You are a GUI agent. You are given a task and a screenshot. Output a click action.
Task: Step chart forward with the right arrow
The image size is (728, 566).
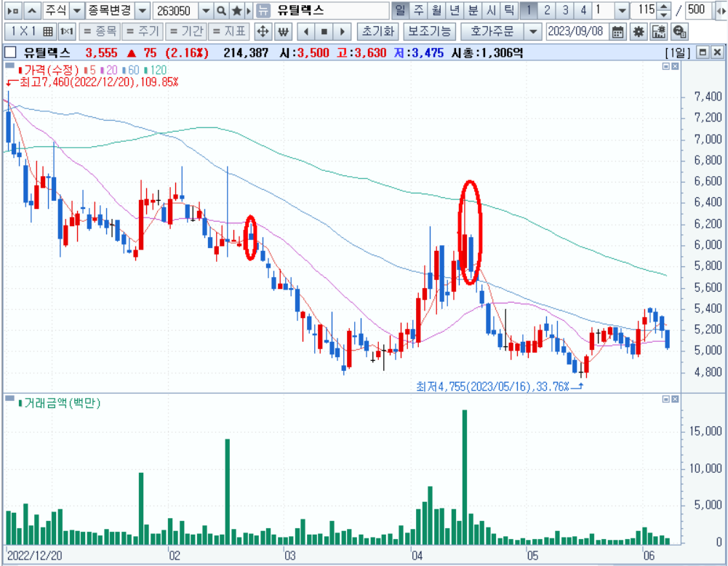342,31
